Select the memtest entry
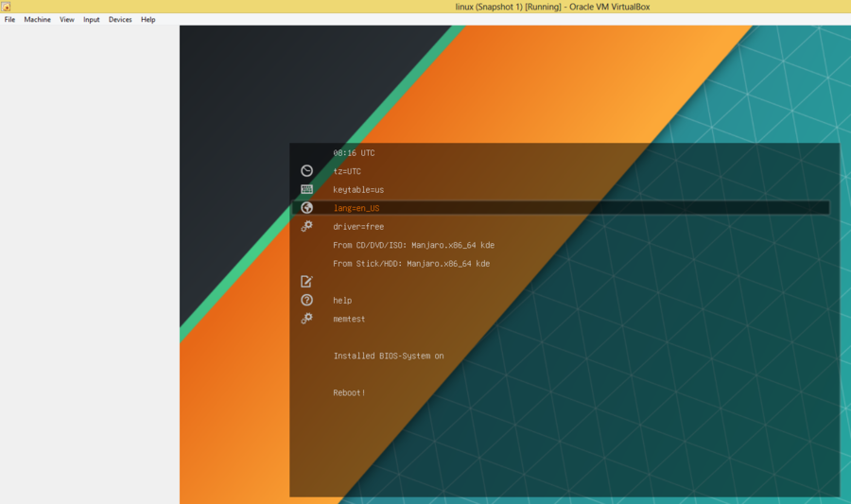The width and height of the screenshot is (851, 504). click(349, 319)
